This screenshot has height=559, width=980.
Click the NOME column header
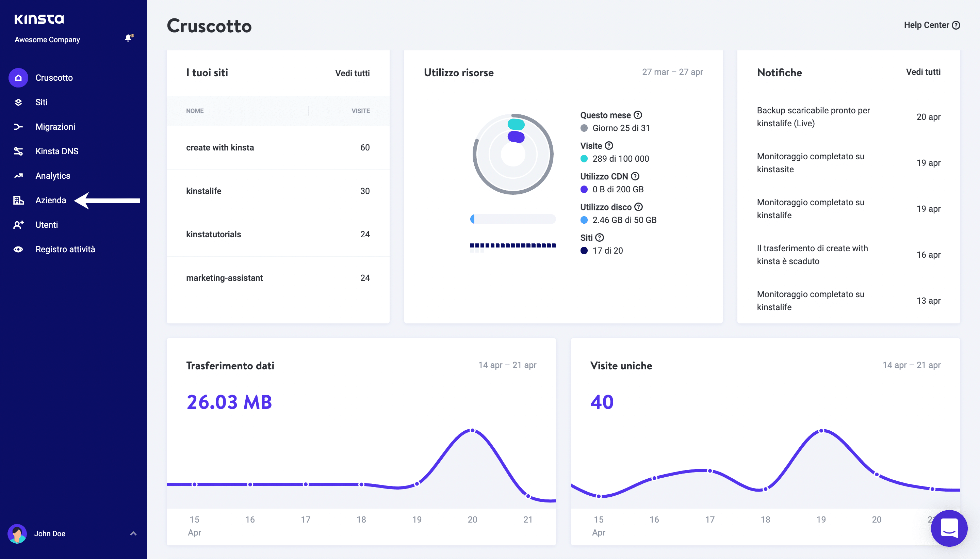(x=195, y=111)
